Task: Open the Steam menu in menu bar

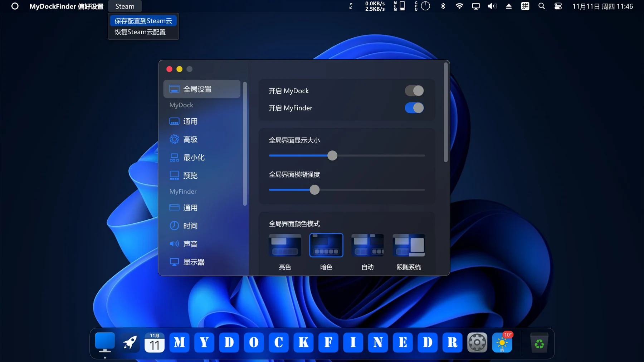Action: 125,6
